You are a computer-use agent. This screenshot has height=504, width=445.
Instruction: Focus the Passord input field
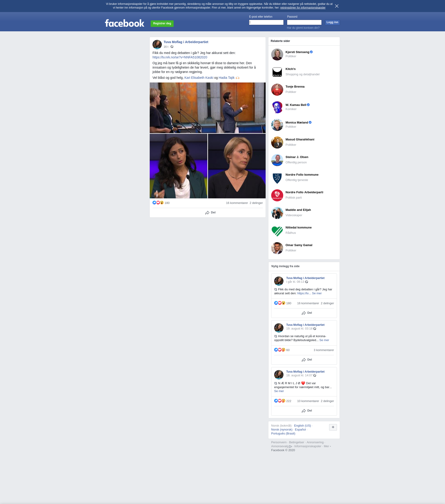[304, 22]
